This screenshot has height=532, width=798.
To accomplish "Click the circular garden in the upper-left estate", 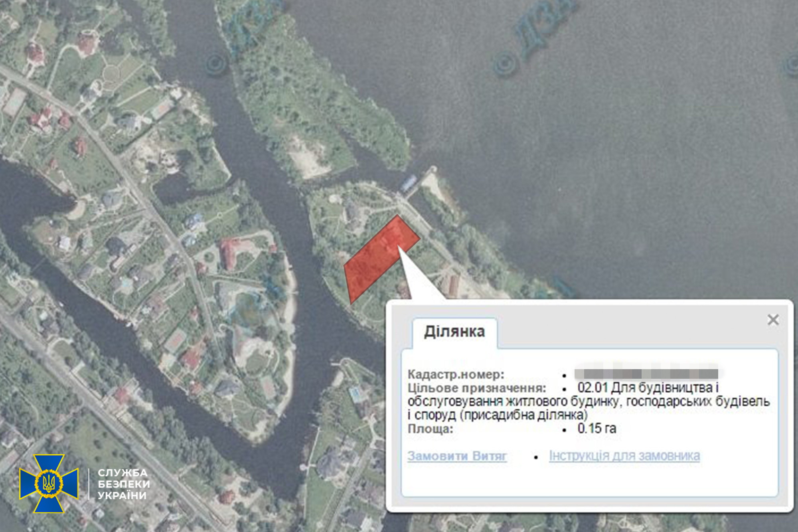I will 111,74.
